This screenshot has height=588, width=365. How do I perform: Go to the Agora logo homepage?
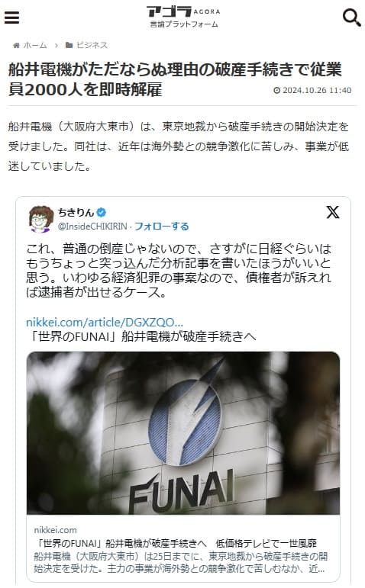point(182,17)
